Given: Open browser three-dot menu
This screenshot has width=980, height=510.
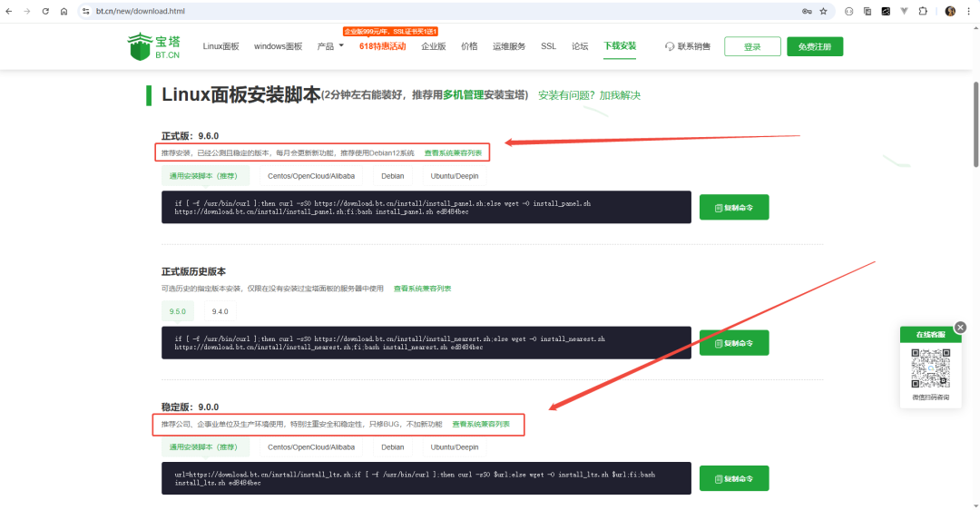Looking at the screenshot, I should pyautogui.click(x=969, y=11).
